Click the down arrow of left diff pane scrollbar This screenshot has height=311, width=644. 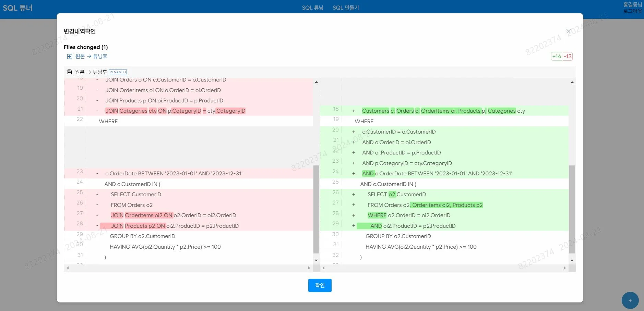(316, 260)
